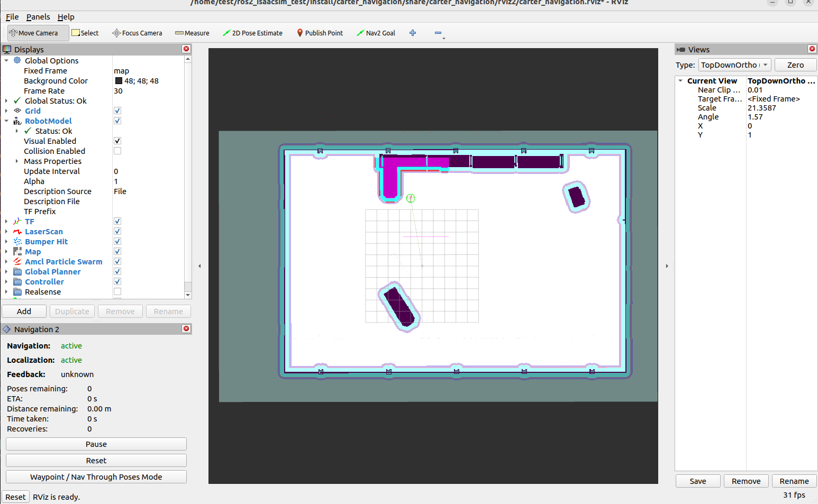Screen dimensions: 818x504
Task: Click the Zero button in Views panel
Action: point(795,65)
